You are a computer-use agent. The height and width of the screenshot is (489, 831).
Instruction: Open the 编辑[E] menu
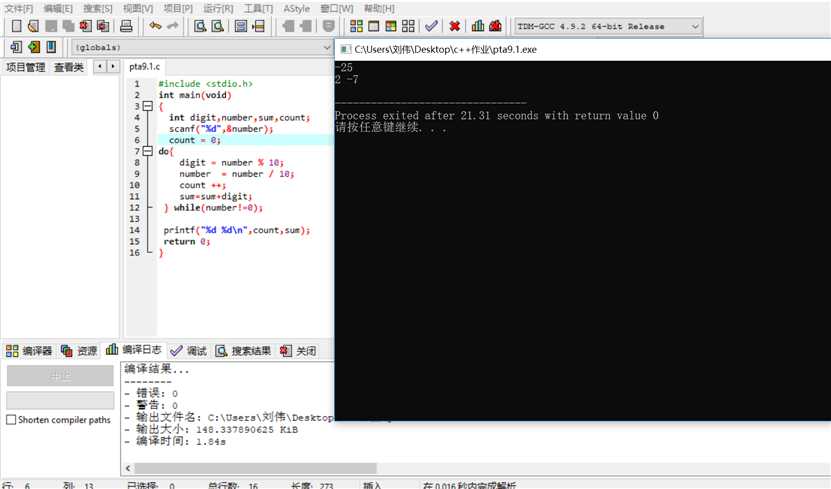(x=58, y=8)
